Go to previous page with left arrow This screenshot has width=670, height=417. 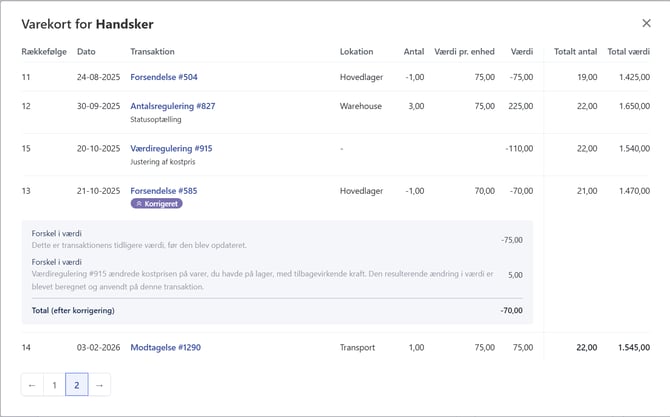pyautogui.click(x=32, y=384)
